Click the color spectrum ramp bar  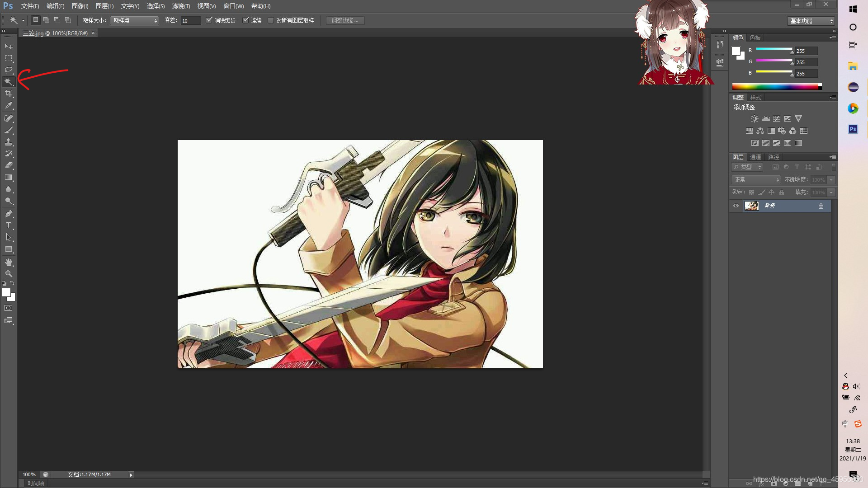(x=775, y=86)
